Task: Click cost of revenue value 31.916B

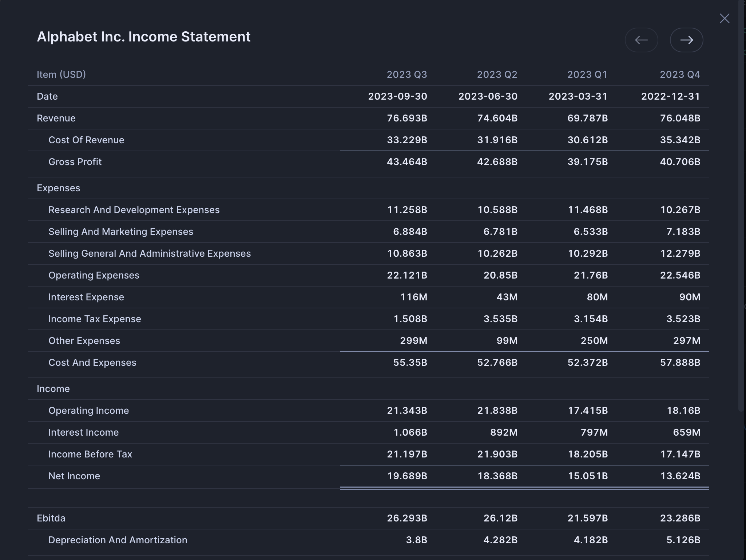Action: pyautogui.click(x=497, y=140)
